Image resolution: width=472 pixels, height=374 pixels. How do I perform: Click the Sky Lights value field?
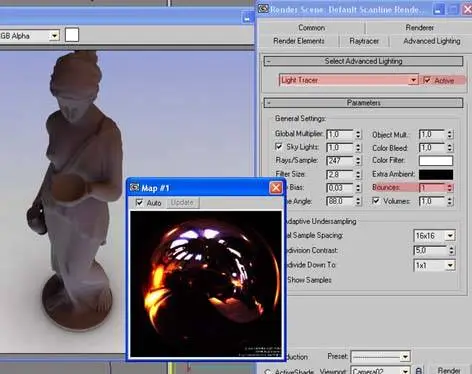[340, 147]
